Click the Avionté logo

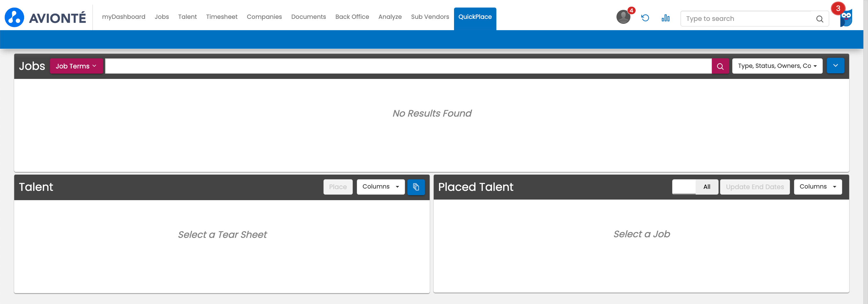(x=46, y=17)
